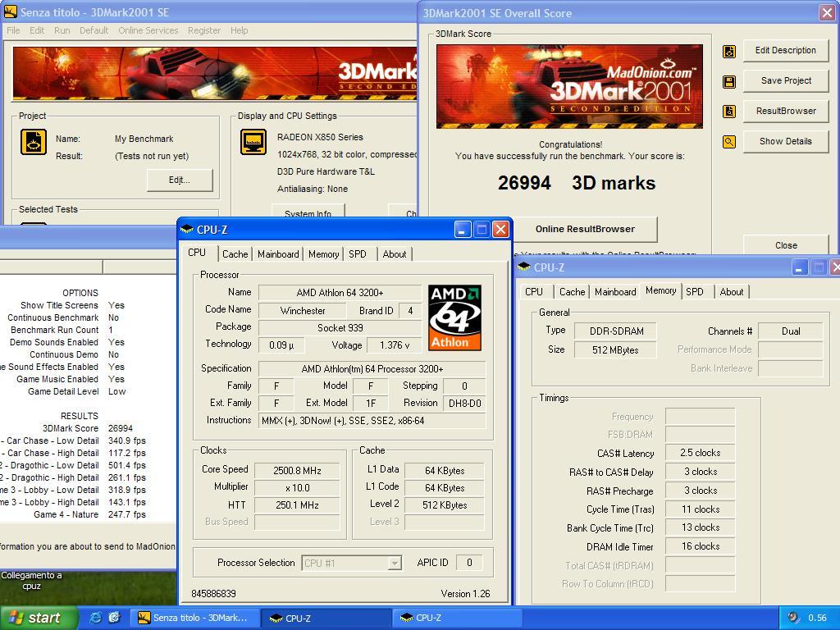
Task: Close the 3DMark2001 SE Overall Score dialog
Action: coord(827,13)
